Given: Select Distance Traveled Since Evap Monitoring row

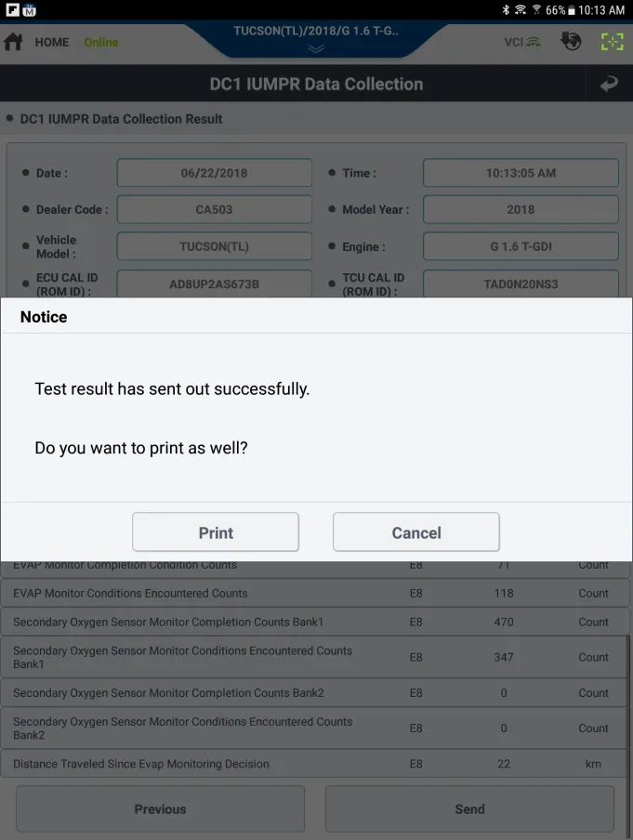Looking at the screenshot, I should [x=314, y=764].
